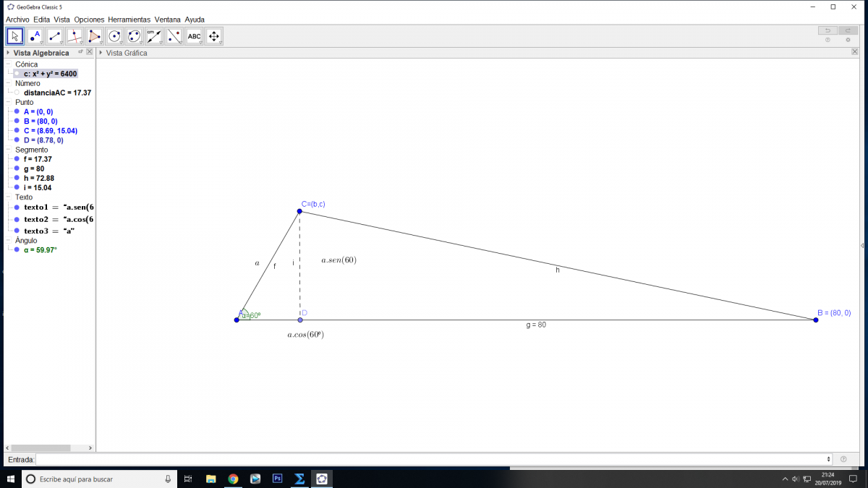Click the Undo button at top right
Image resolution: width=868 pixels, height=488 pixels.
pyautogui.click(x=827, y=30)
